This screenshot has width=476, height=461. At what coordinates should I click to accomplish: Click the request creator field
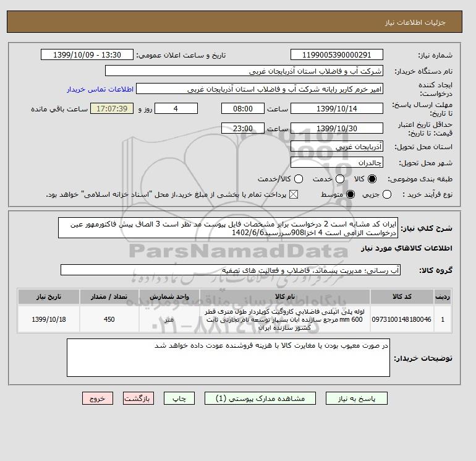tap(260, 89)
